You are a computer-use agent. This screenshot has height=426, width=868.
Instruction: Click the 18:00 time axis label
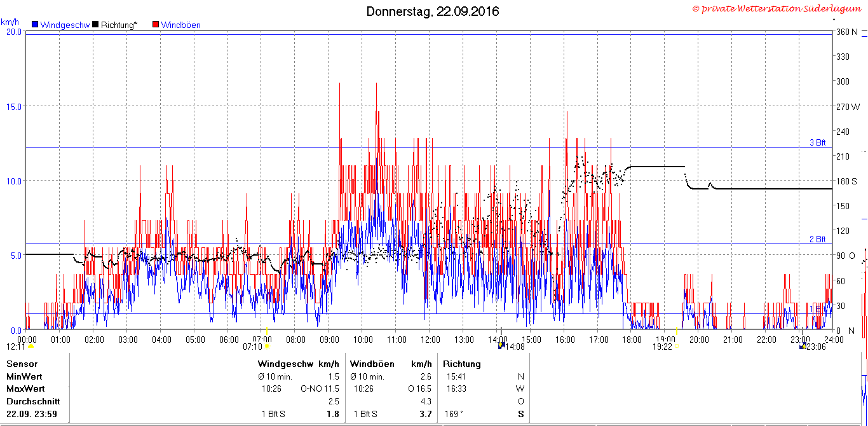click(631, 340)
